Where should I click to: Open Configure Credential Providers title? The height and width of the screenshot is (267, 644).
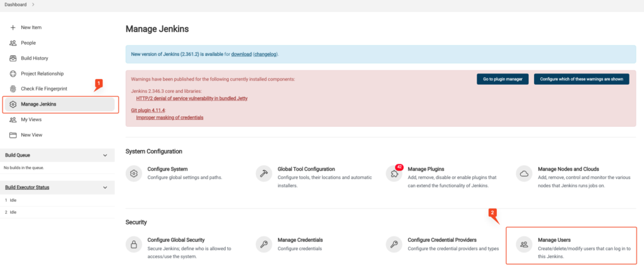pos(442,240)
